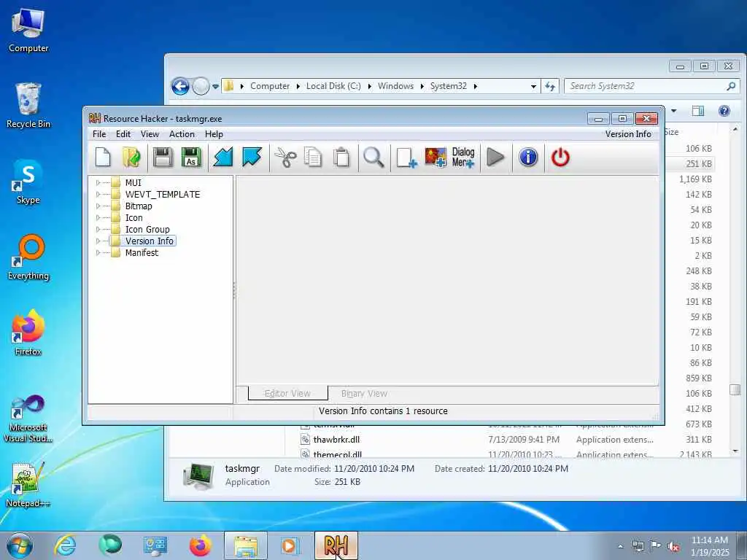Click the Cut scissors icon
The width and height of the screenshot is (747, 560).
(285, 157)
